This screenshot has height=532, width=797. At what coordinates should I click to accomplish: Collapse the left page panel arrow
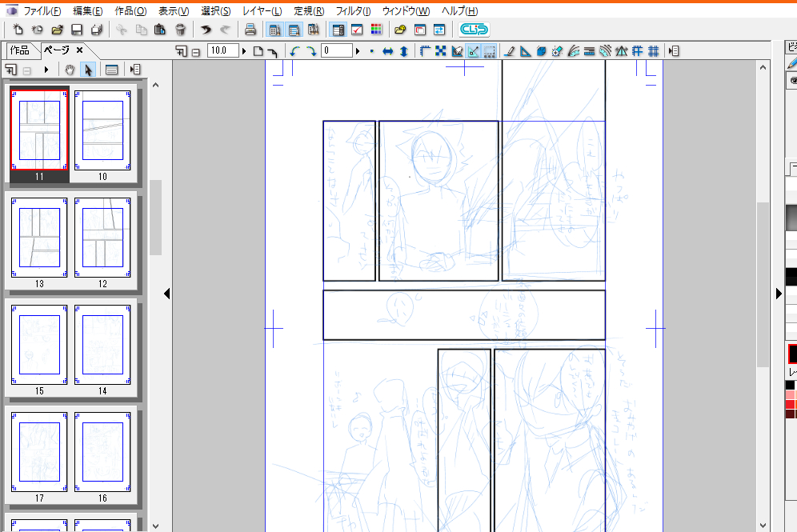(166, 294)
